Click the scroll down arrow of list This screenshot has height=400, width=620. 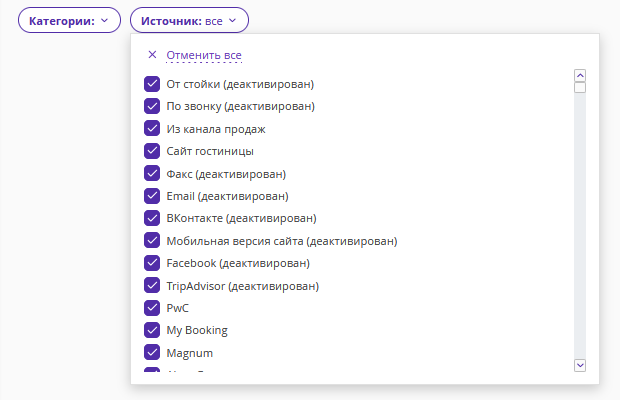[x=580, y=366]
